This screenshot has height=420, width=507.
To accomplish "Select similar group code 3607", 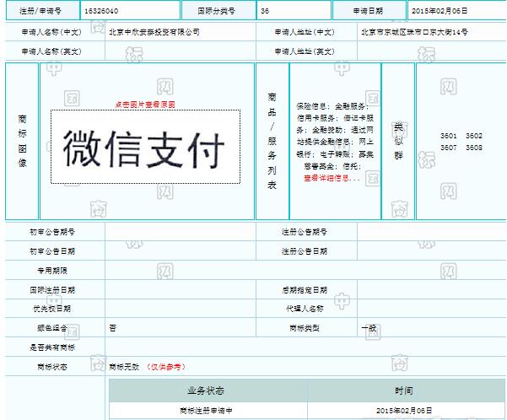I will point(449,148).
